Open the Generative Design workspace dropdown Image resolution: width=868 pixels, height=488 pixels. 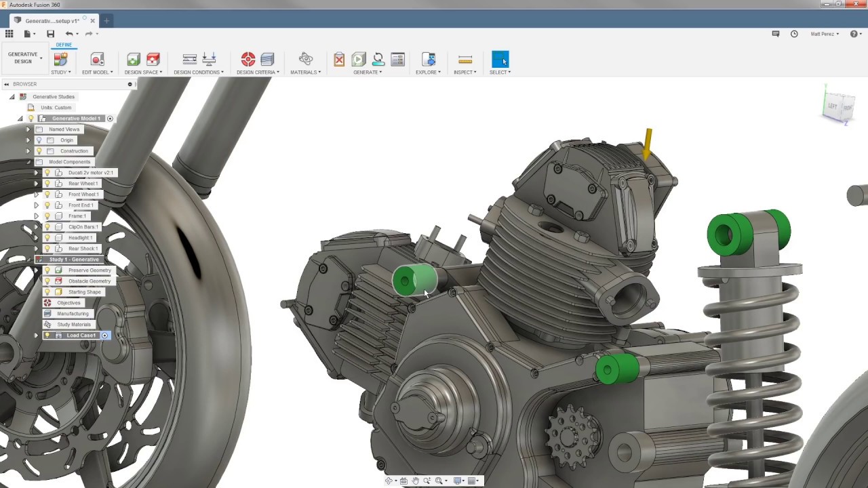[24, 58]
